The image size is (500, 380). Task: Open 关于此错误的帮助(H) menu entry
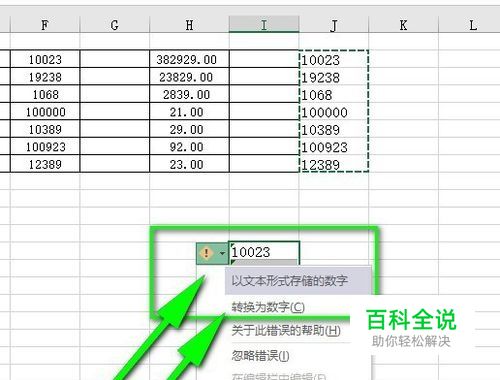pos(286,330)
